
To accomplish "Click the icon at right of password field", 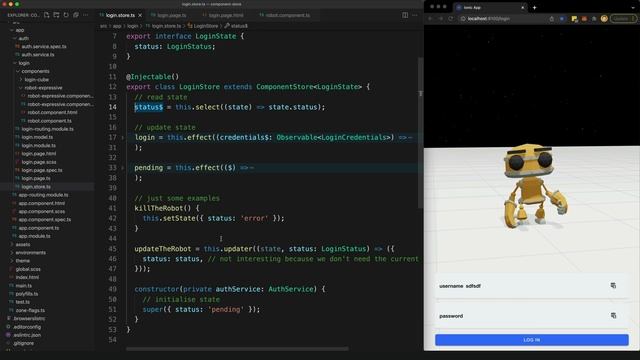I will tap(613, 316).
